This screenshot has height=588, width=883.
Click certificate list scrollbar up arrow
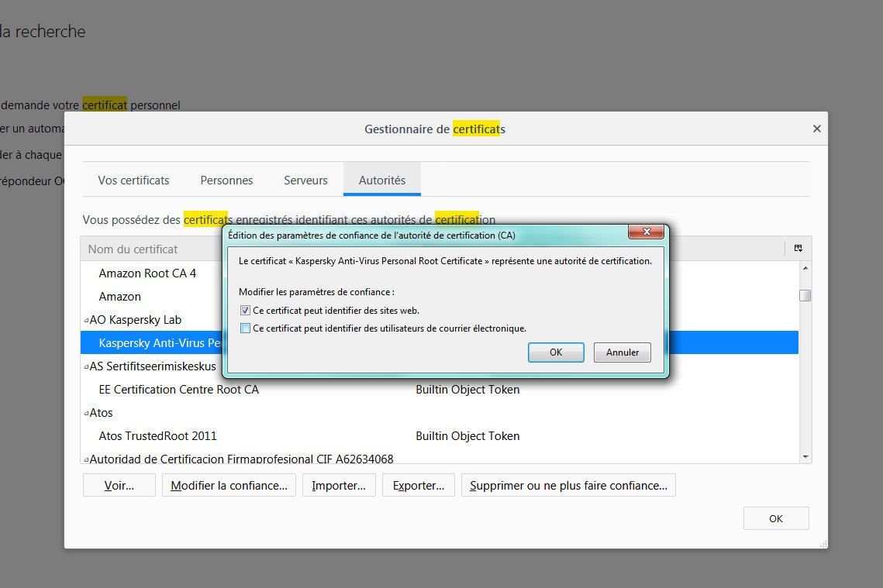pyautogui.click(x=805, y=268)
